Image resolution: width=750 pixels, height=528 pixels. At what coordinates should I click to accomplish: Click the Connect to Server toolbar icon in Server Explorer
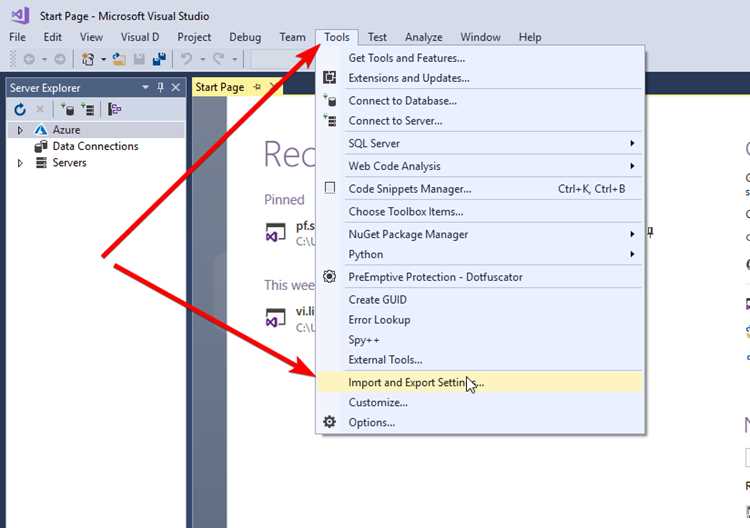point(88,110)
